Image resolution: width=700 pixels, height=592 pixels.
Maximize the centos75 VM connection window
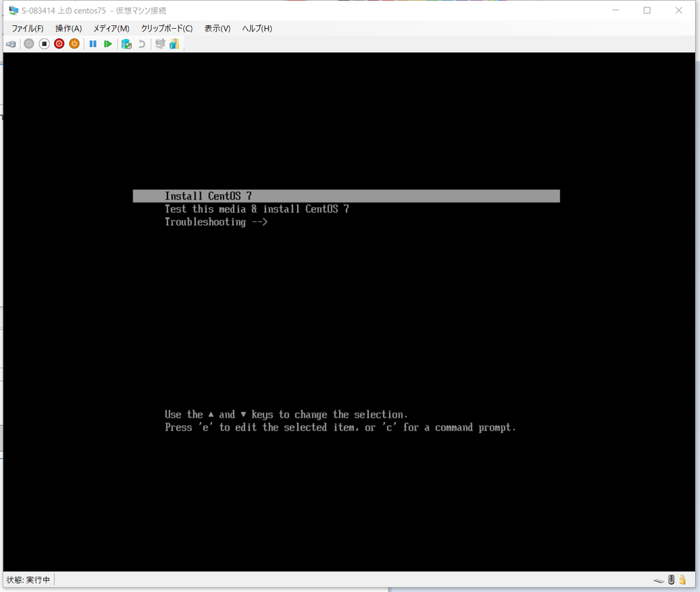(647, 10)
